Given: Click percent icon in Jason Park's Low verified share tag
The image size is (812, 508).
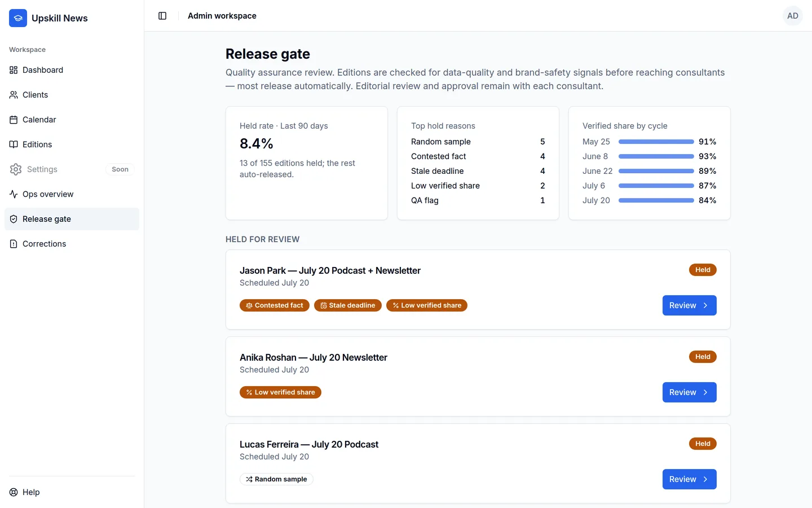Looking at the screenshot, I should coord(396,305).
